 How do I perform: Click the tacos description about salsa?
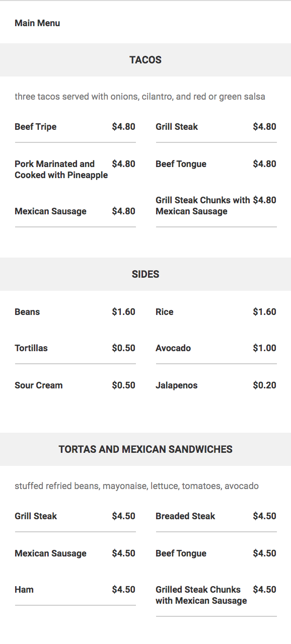[140, 97]
